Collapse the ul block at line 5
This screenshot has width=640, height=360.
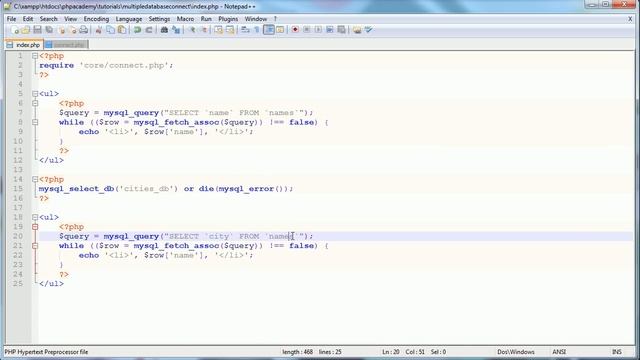[35, 94]
